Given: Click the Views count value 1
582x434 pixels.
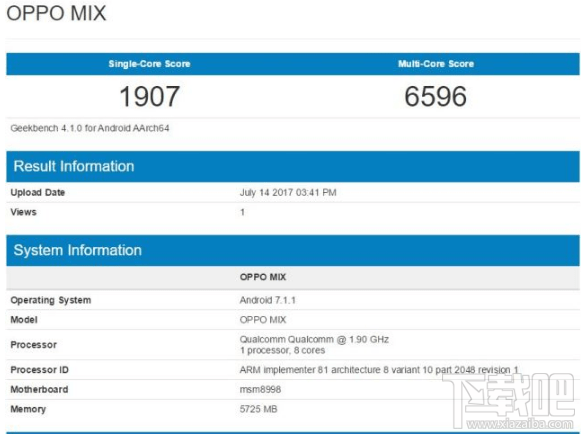Looking at the screenshot, I should (x=242, y=212).
